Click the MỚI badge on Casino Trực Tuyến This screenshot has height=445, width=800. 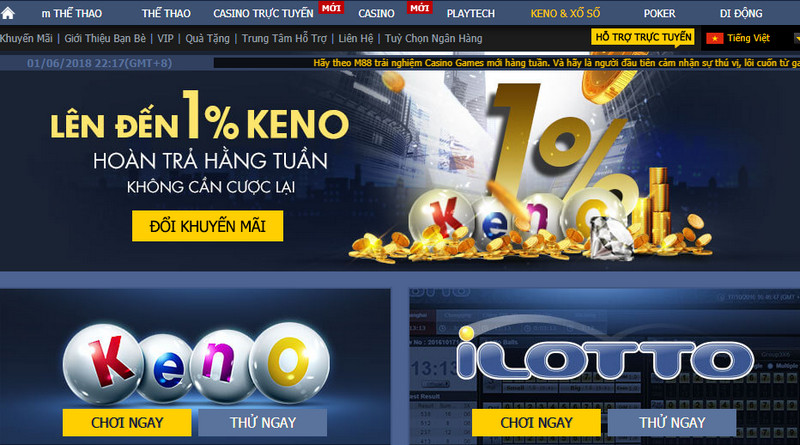pos(331,8)
